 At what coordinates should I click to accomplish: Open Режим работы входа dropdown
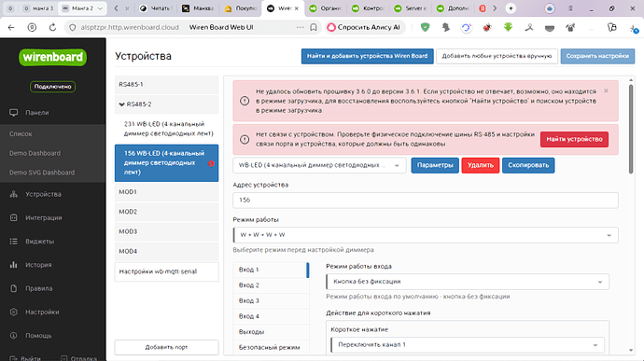468,282
